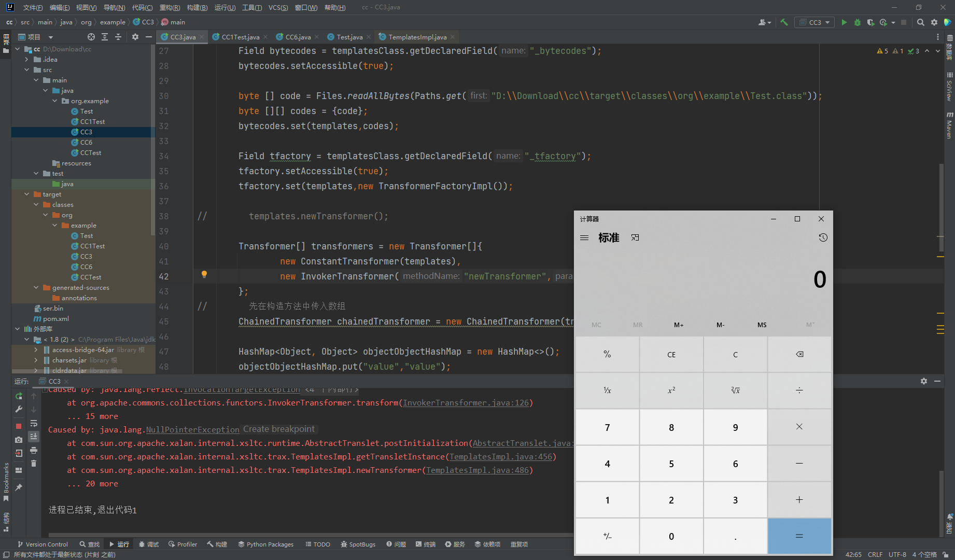Print the run console output
Viewport: 955px width, 560px height.
(34, 450)
